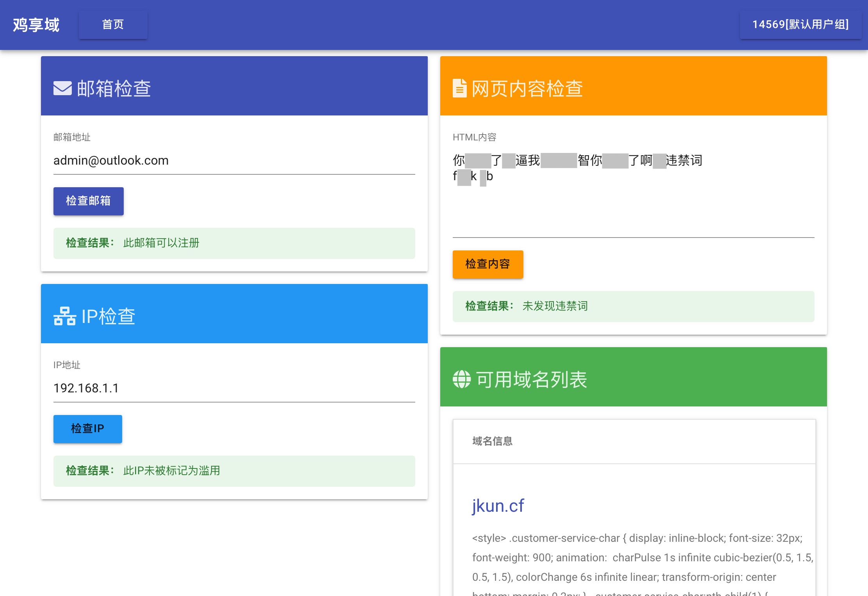This screenshot has height=596, width=868.
Task: Click the 鸡享域 site logo
Action: coord(36,25)
